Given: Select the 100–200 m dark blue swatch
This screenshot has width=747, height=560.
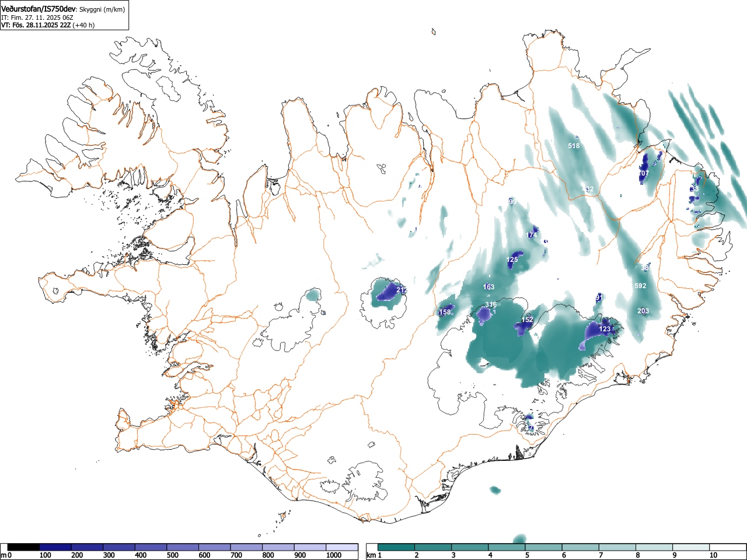Looking at the screenshot, I should (55, 547).
